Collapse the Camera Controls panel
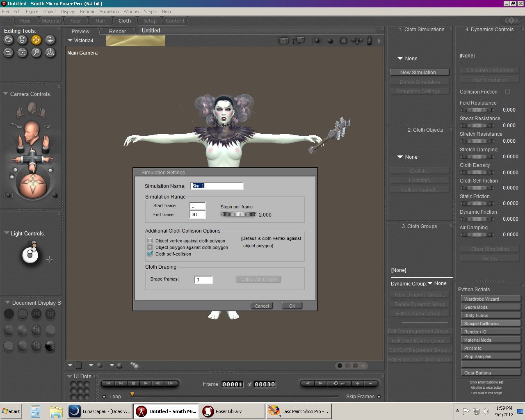The image size is (525, 420). 6,94
